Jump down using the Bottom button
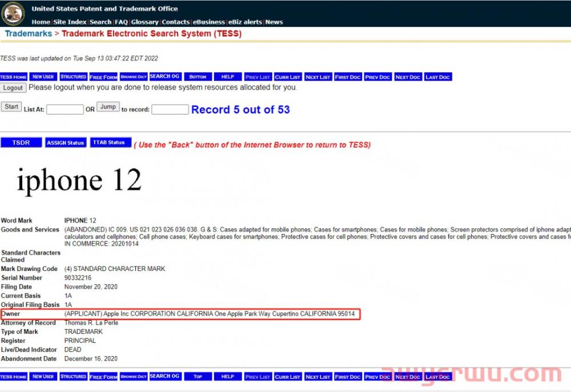 [x=198, y=77]
